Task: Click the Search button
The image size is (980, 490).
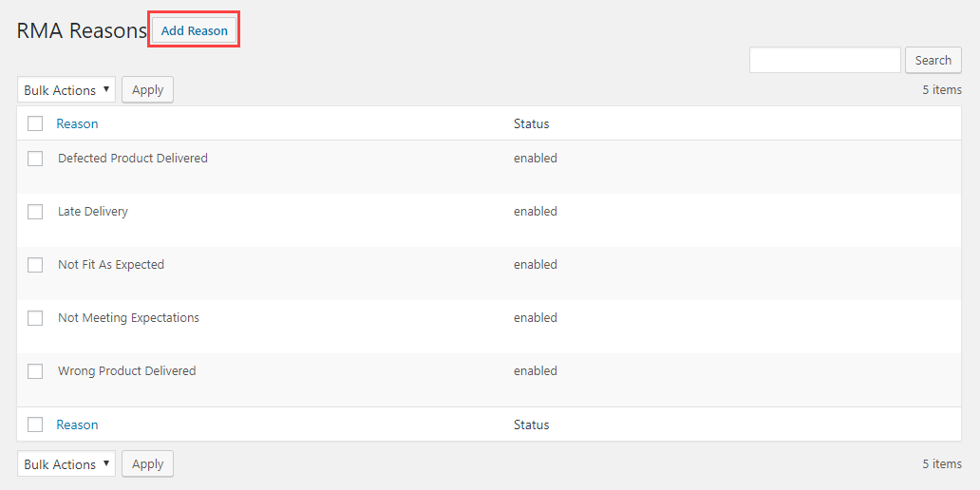Action: (933, 60)
